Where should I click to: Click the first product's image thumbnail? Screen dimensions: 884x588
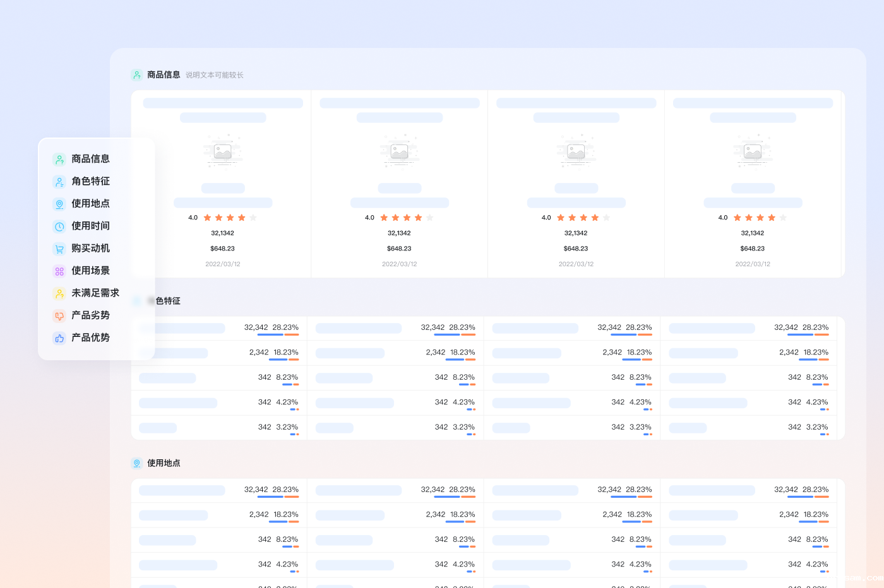223,151
